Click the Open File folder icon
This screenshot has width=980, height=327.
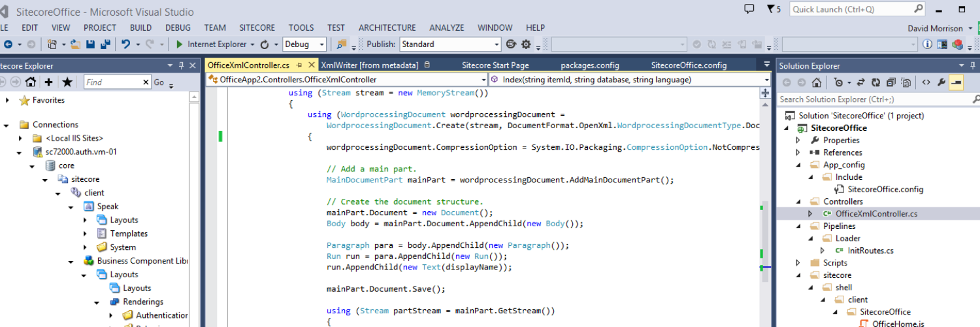(x=75, y=44)
